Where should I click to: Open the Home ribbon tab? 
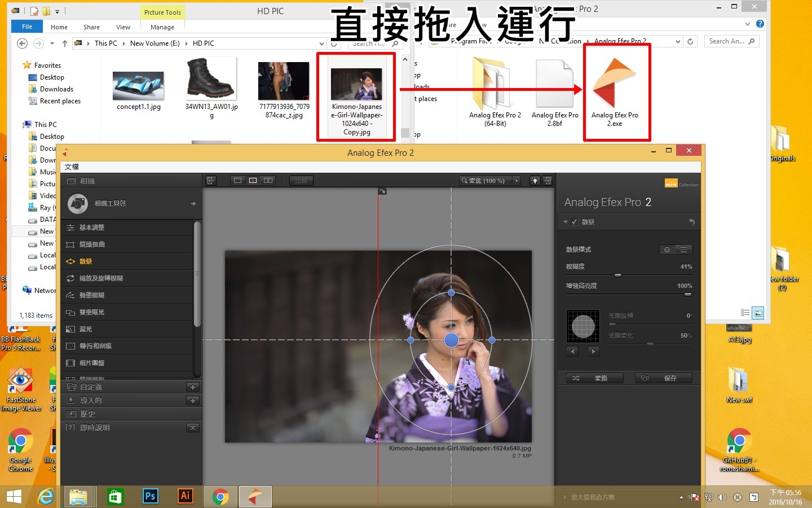tap(59, 27)
